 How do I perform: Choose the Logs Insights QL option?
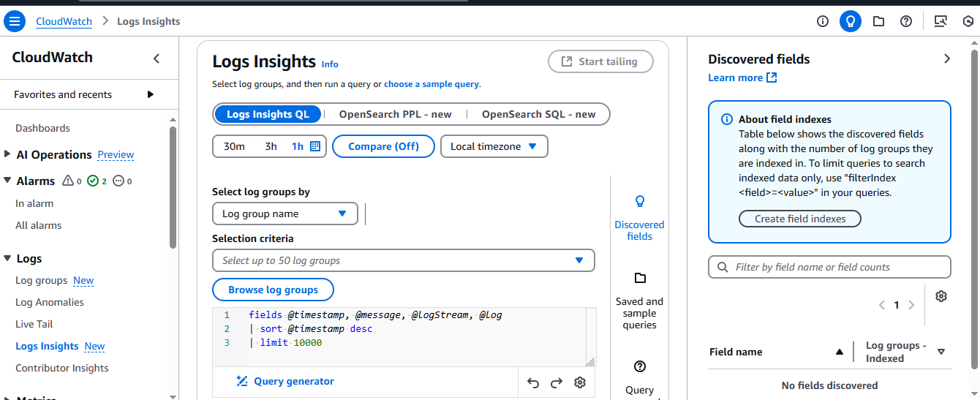point(268,114)
